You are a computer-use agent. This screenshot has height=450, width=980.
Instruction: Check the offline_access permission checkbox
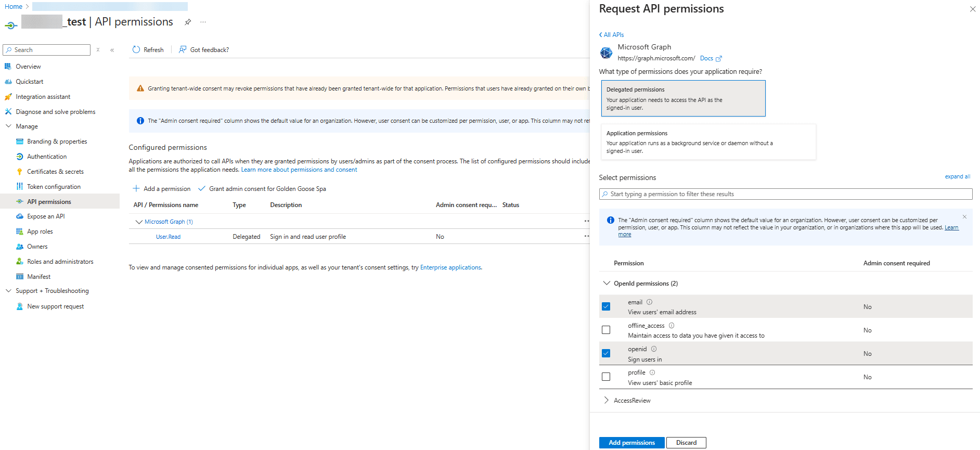tap(606, 330)
